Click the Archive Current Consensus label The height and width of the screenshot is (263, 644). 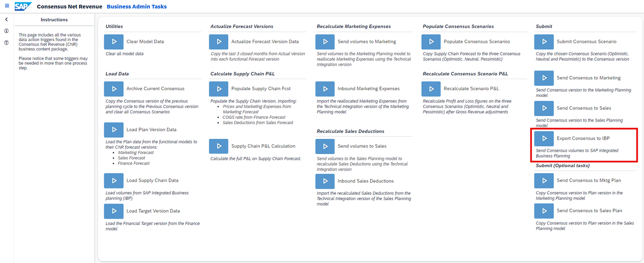155,89
